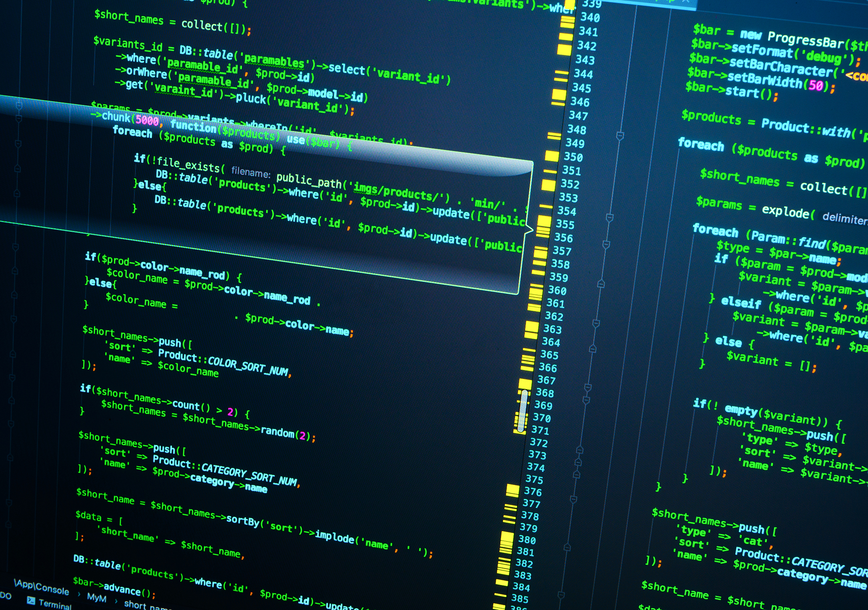Set breakpoint on line number 380
The height and width of the screenshot is (610, 868).
click(527, 540)
